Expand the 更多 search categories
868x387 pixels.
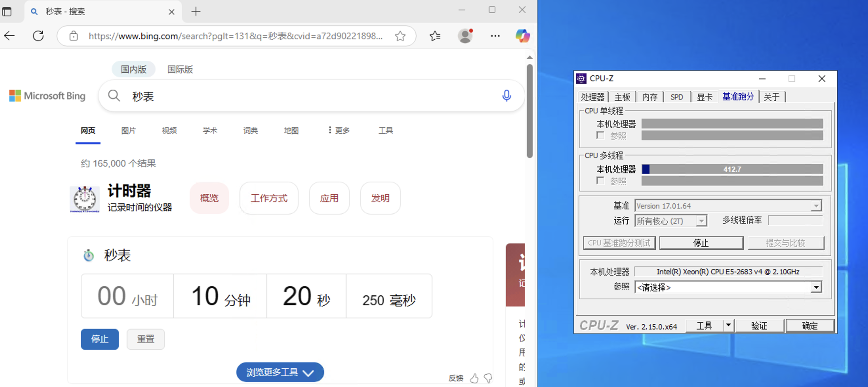click(x=339, y=130)
